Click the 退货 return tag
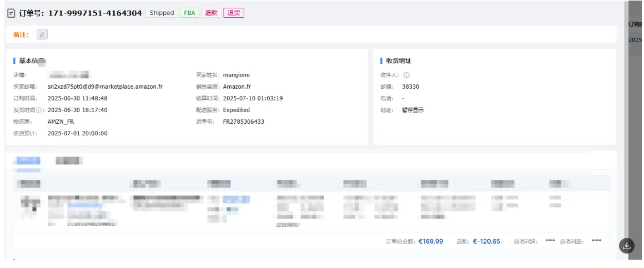This screenshot has width=644, height=268. point(234,13)
